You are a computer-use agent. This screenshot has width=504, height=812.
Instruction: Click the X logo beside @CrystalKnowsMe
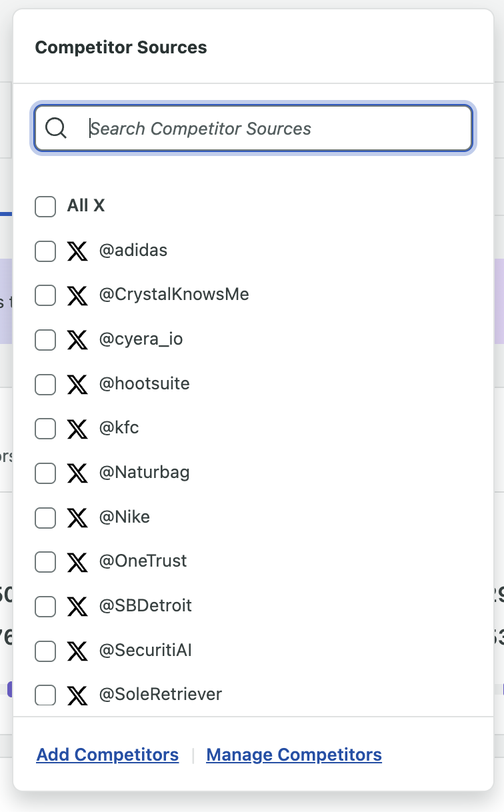(x=78, y=295)
